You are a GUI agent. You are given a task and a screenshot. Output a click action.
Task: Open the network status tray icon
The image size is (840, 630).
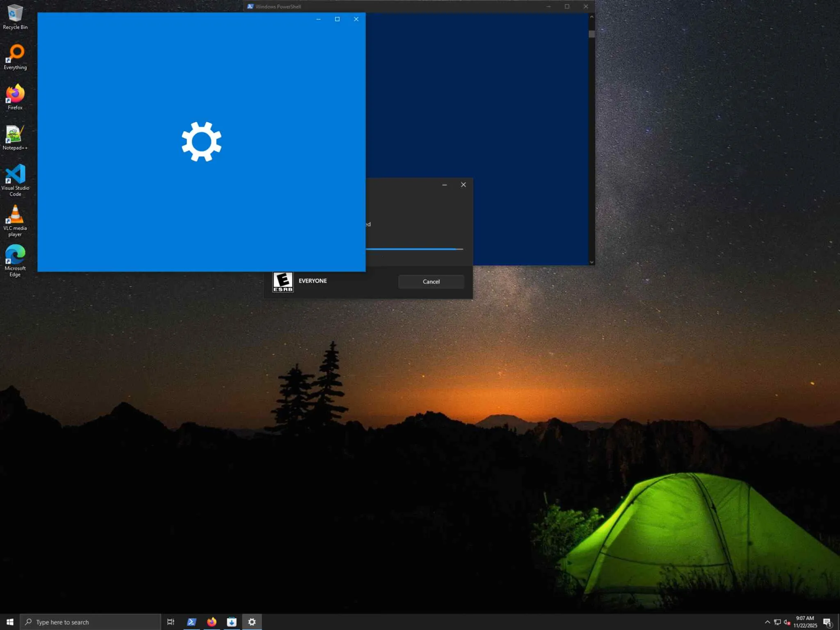777,622
